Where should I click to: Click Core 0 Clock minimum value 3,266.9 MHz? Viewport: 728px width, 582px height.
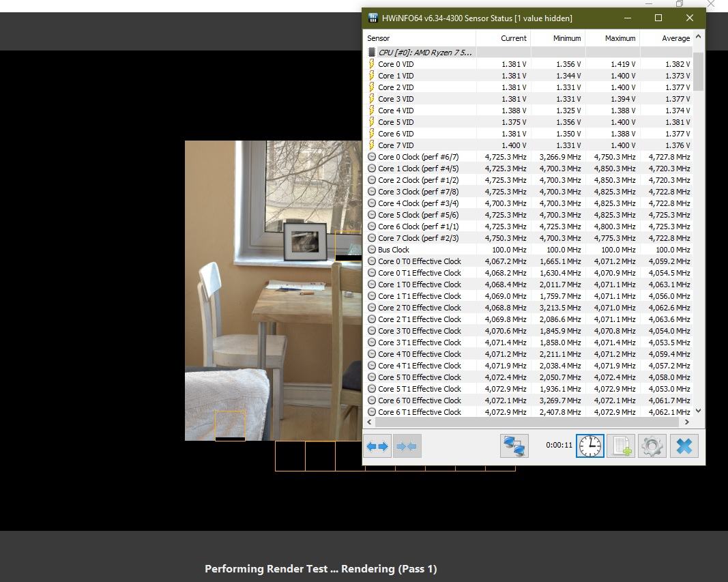pos(560,157)
